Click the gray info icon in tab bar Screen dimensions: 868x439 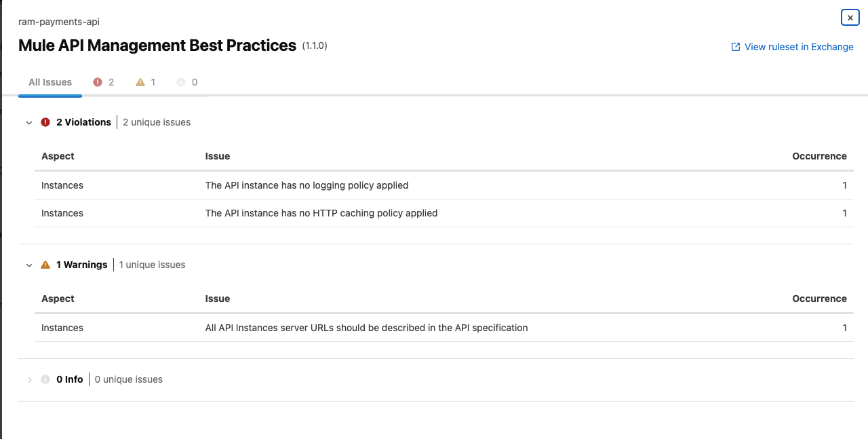[181, 82]
